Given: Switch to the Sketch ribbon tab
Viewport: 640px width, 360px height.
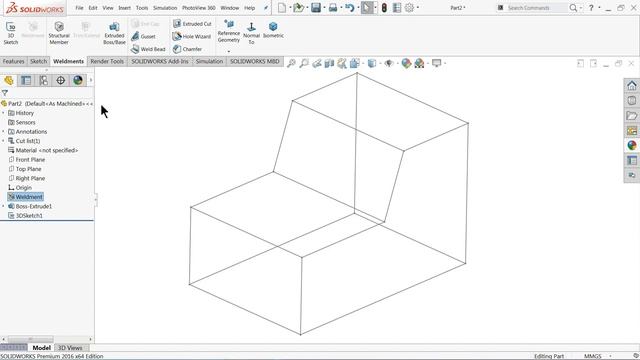Looking at the screenshot, I should click(39, 61).
